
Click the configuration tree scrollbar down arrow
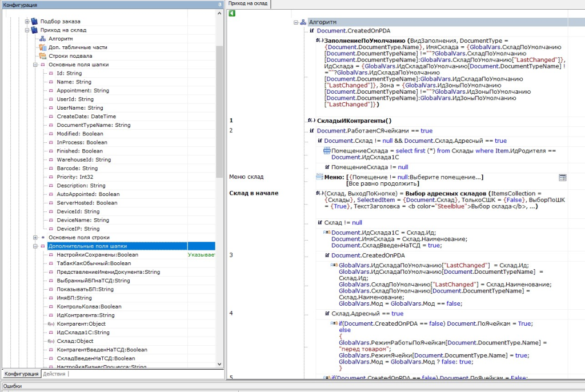point(219,364)
